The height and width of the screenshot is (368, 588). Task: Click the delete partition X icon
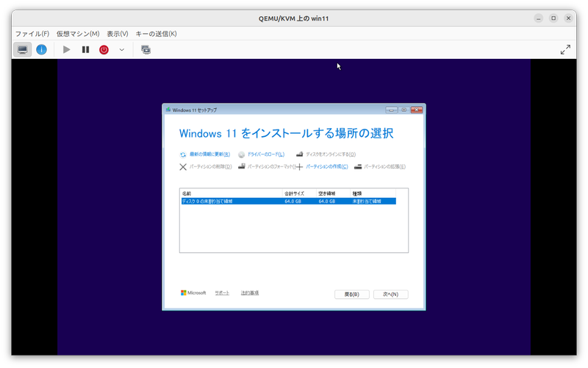[183, 167]
